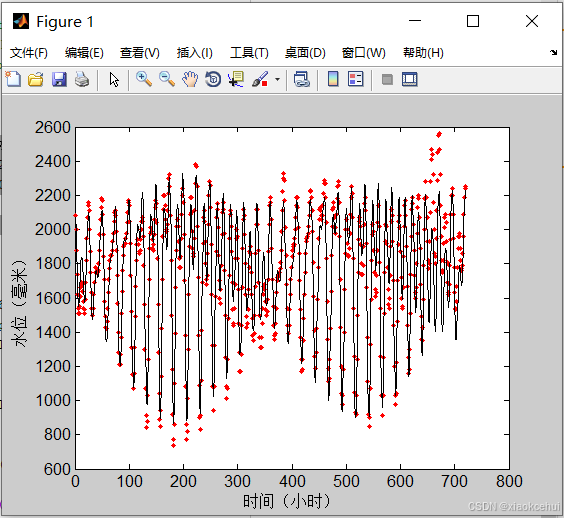This screenshot has width=564, height=518.
Task: Click the x-axis tick label 100
Action: tap(129, 481)
